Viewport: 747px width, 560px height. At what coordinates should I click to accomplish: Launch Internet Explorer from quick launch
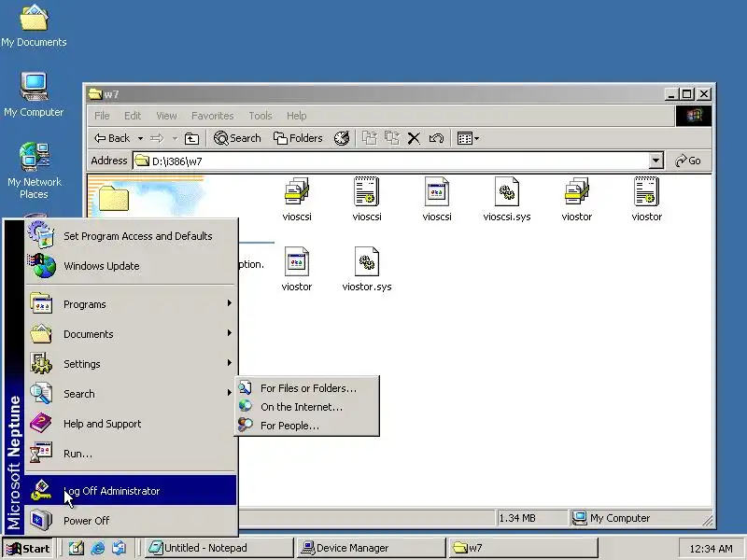click(98, 549)
